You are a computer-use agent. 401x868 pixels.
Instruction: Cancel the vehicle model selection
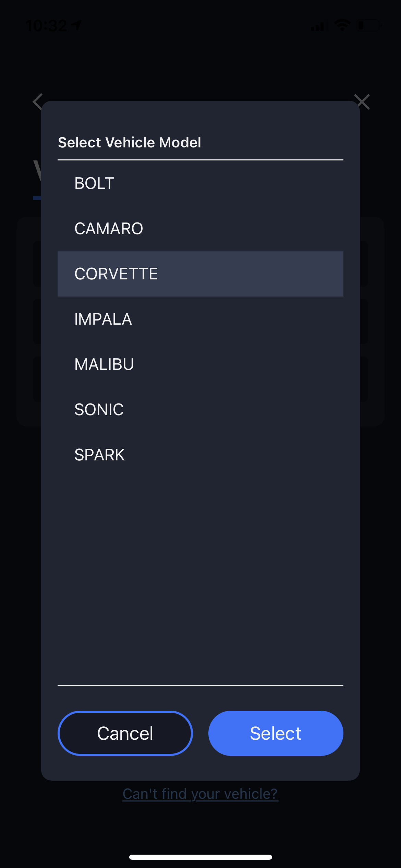tap(125, 733)
